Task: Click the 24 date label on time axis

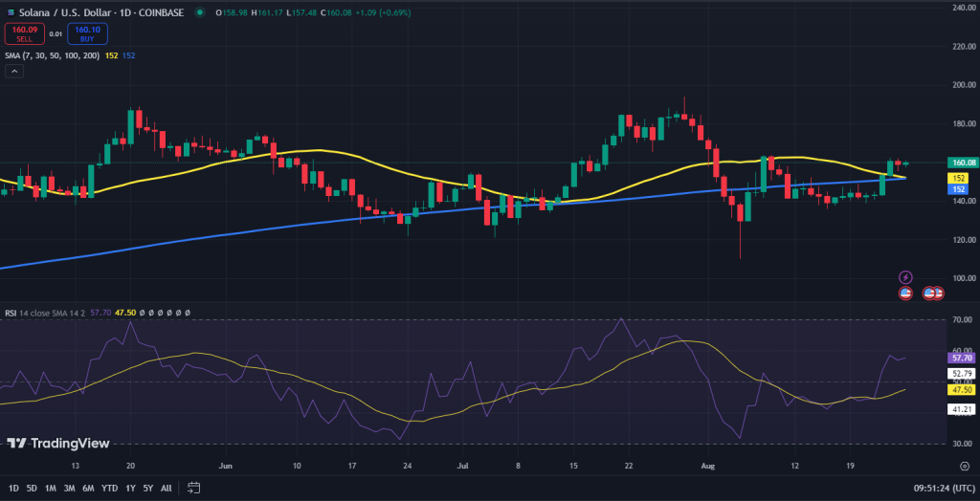Action: click(408, 466)
